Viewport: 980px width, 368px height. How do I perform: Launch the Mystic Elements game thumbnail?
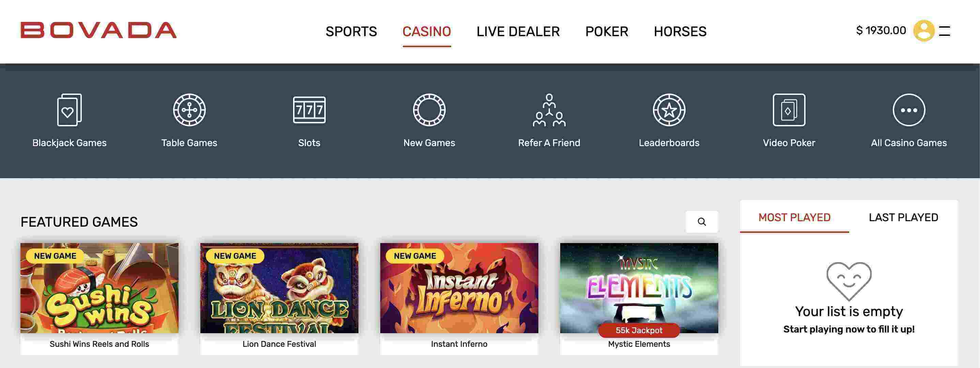[639, 288]
